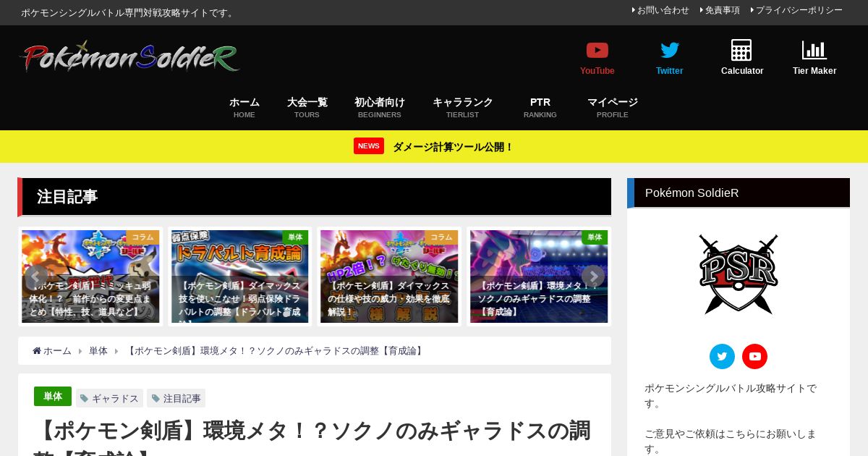The height and width of the screenshot is (456, 868).
Task: Open the 大会一覧 TOURS navigation item
Action: (x=307, y=107)
